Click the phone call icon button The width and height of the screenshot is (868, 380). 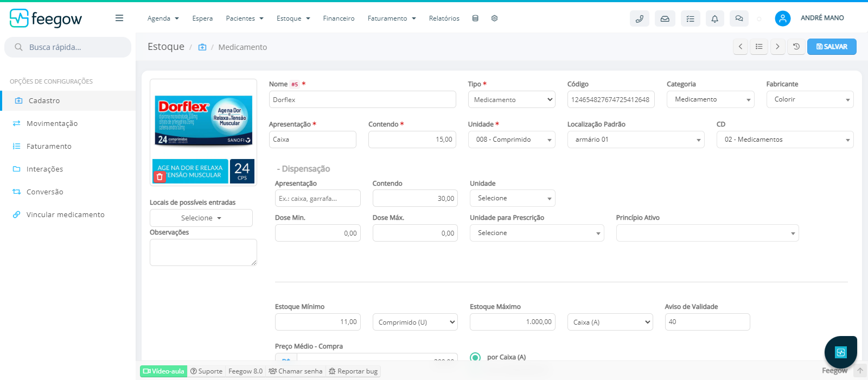(640, 18)
